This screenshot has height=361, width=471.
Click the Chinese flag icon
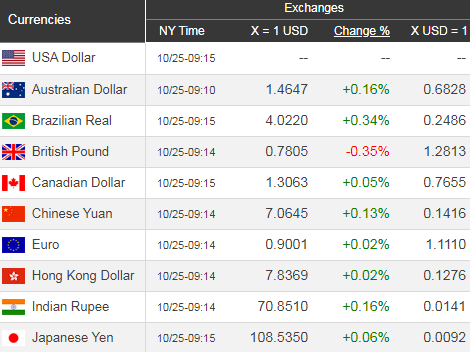coord(13,214)
